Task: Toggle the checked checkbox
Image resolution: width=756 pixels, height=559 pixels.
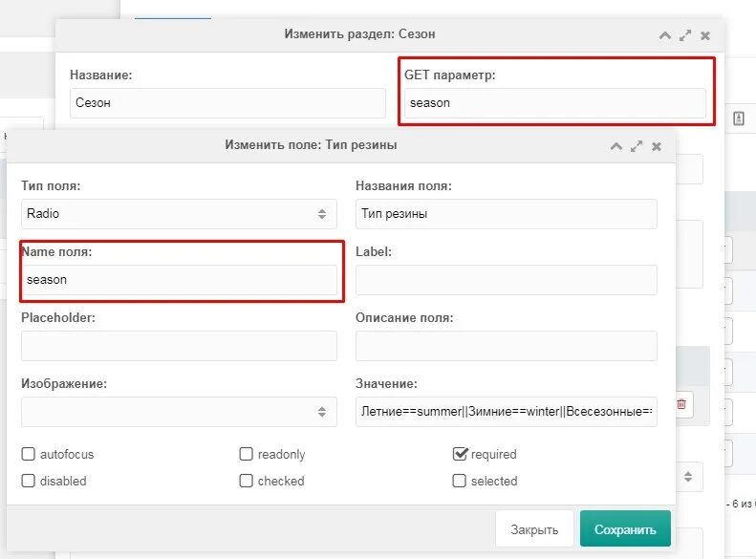Action: pyautogui.click(x=247, y=482)
